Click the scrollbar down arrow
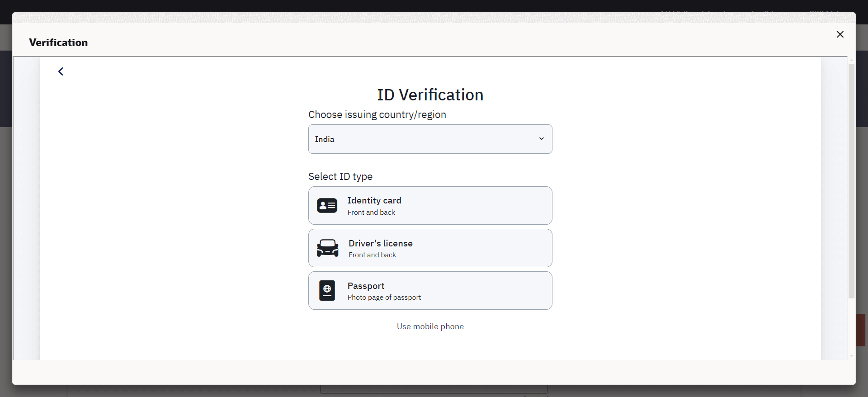This screenshot has height=397, width=868. coord(851,356)
